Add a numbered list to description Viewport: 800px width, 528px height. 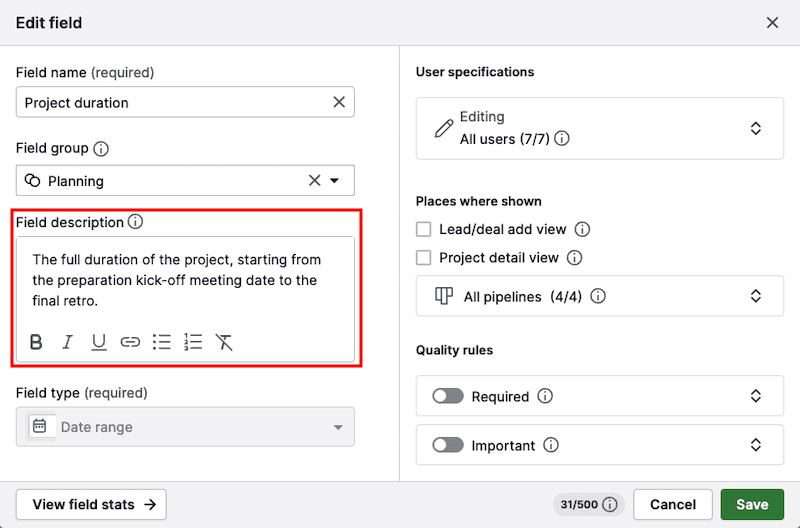(193, 342)
